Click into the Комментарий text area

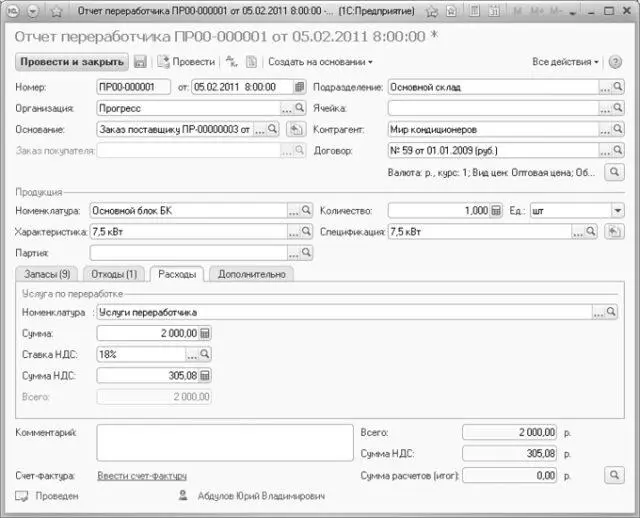coord(225,443)
